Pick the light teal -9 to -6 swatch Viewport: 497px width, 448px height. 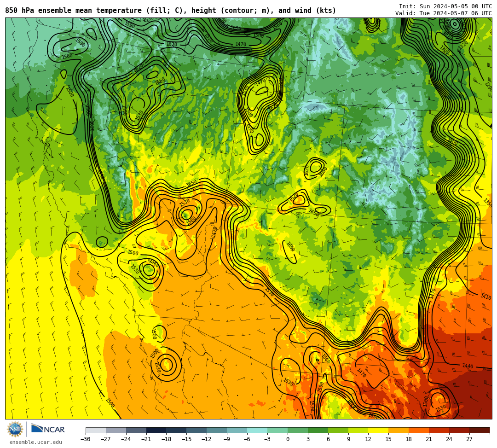pos(237,430)
